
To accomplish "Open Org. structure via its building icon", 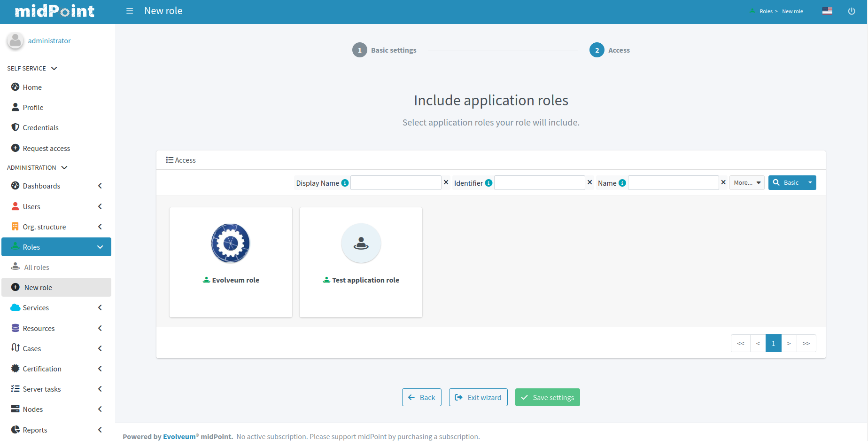I will (15, 226).
